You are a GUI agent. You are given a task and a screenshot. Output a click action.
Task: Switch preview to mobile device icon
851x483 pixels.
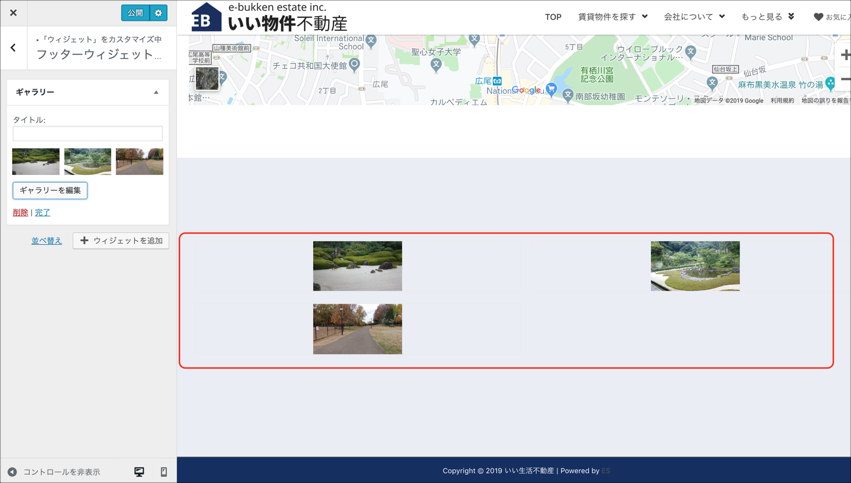[x=164, y=472]
